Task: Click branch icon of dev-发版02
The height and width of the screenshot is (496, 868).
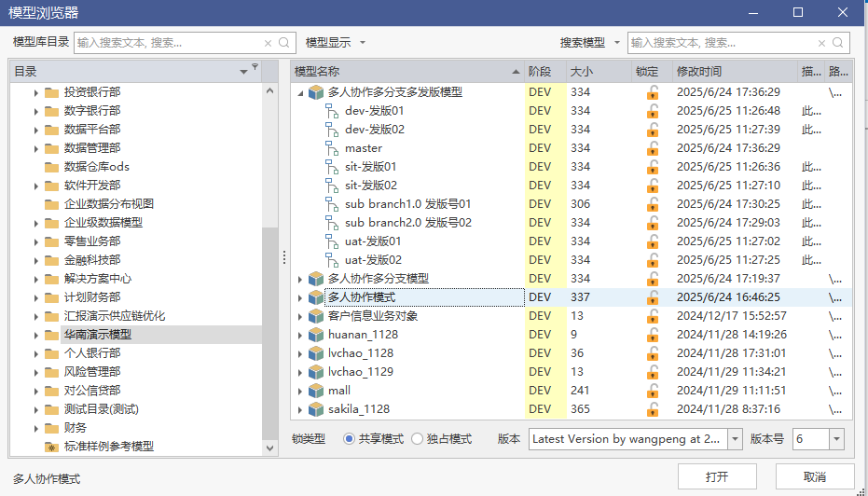Action: [x=332, y=130]
